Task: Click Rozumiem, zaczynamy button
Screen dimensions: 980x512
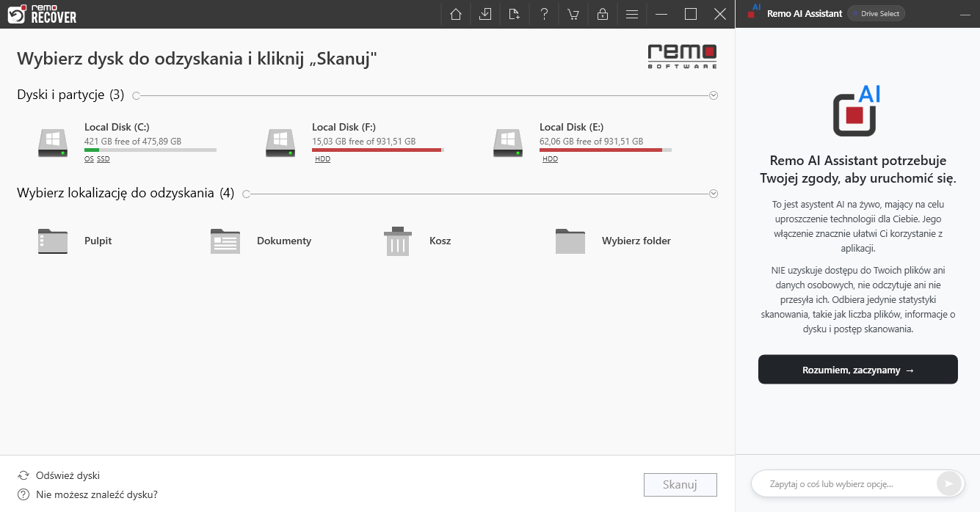Action: click(858, 370)
